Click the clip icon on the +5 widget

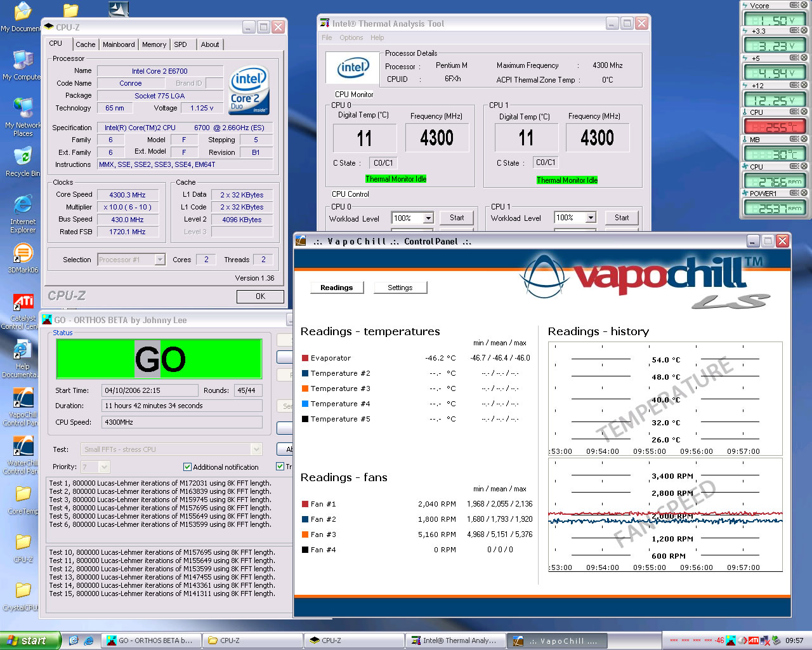click(794, 58)
